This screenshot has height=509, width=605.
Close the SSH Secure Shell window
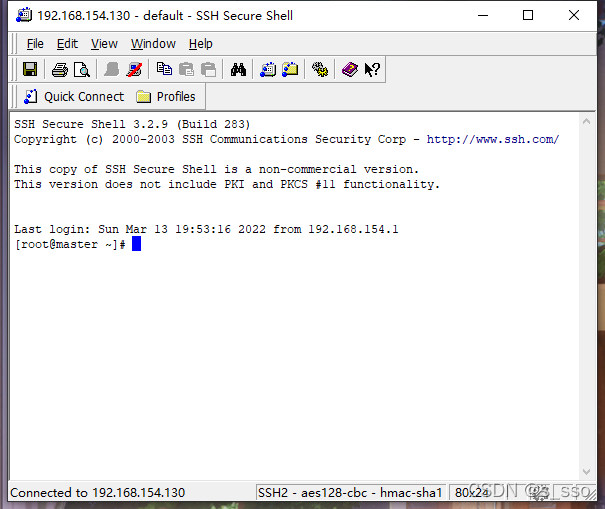(x=574, y=15)
